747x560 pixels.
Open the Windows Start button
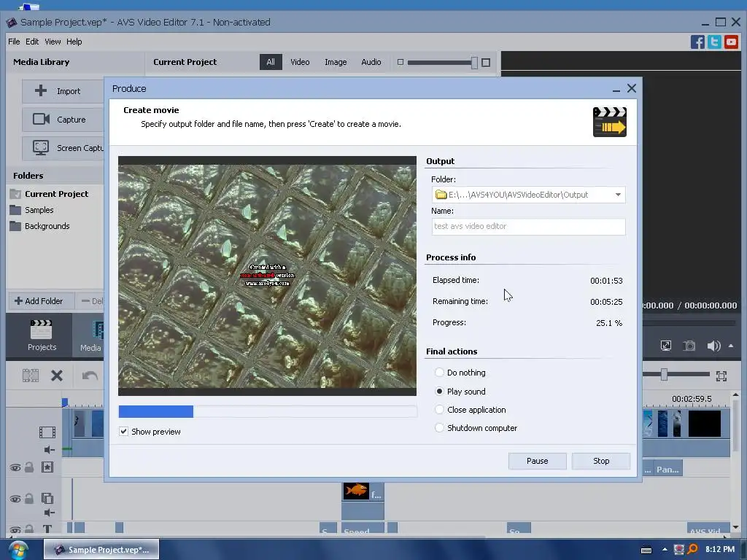point(18,550)
